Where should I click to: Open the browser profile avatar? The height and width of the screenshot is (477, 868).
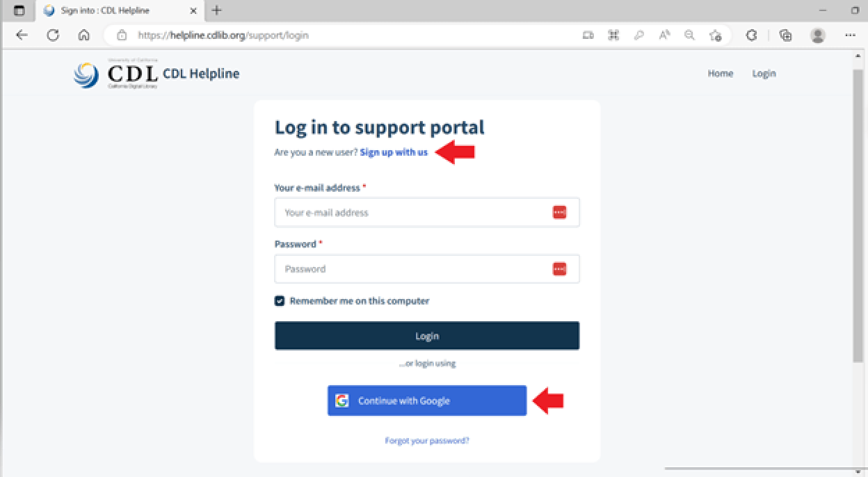click(818, 35)
